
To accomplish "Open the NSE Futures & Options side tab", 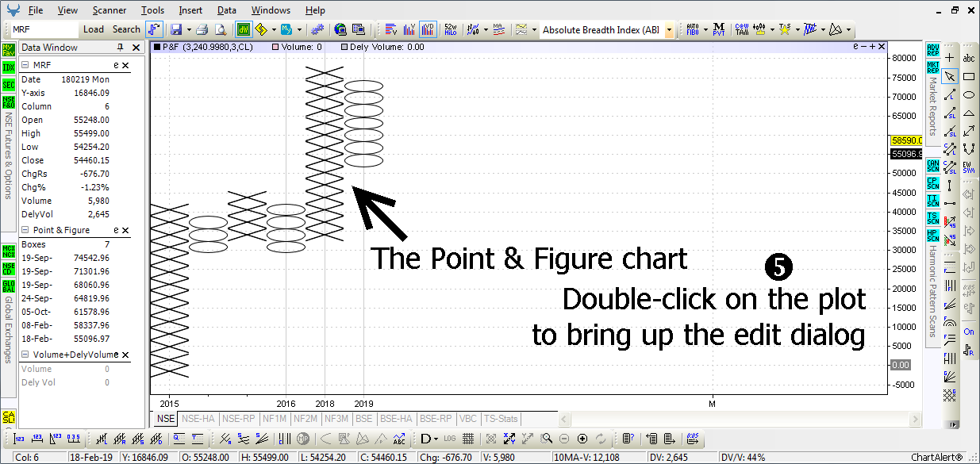I will 9,155.
